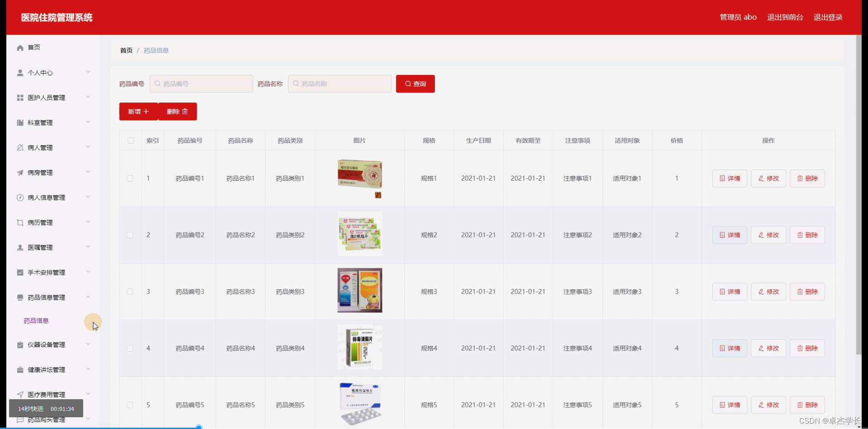Open 病人管理 using its icon
The height and width of the screenshot is (429, 868).
click(x=19, y=147)
